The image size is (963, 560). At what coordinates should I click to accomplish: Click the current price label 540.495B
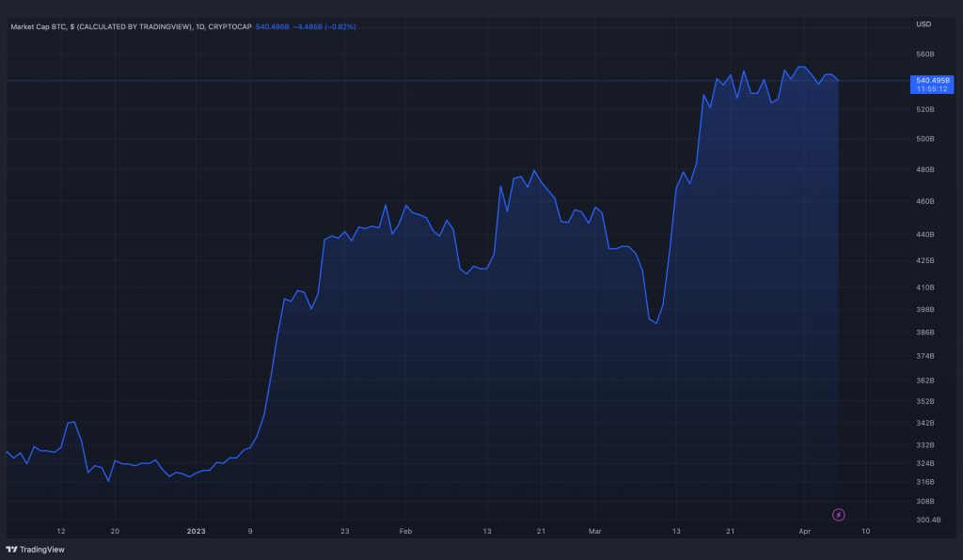(x=933, y=81)
